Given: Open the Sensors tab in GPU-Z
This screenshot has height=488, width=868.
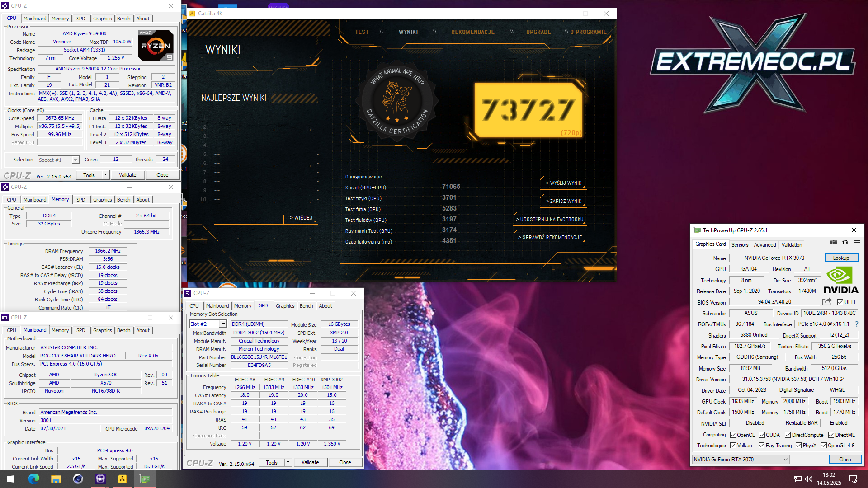Looking at the screenshot, I should pyautogui.click(x=740, y=245).
